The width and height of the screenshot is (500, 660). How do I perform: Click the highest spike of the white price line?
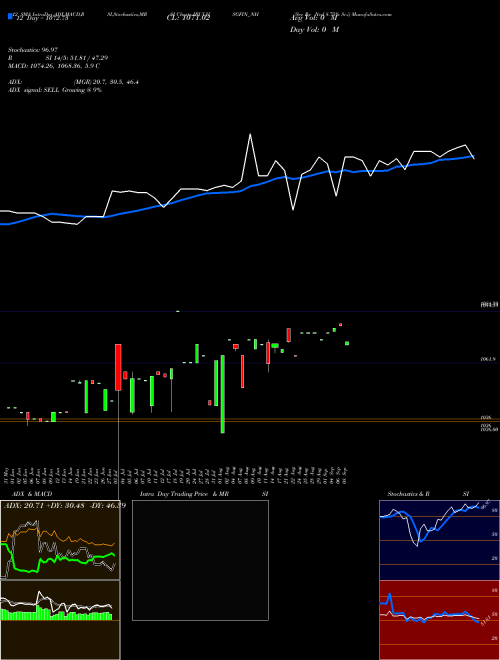pyautogui.click(x=250, y=135)
